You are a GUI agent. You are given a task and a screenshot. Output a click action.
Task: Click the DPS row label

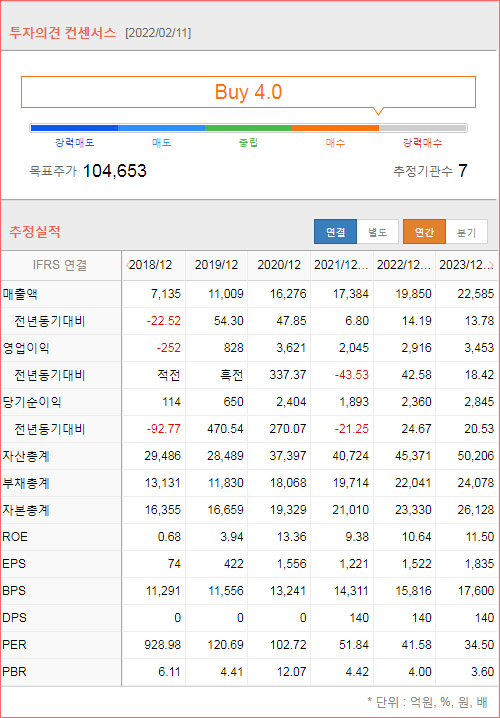(x=14, y=618)
